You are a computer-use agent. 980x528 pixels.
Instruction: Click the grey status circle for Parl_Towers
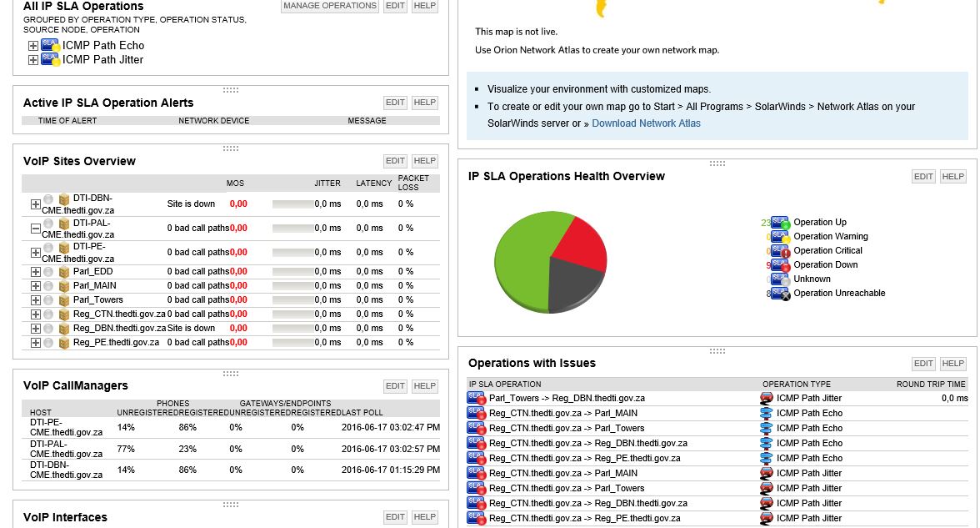48,300
